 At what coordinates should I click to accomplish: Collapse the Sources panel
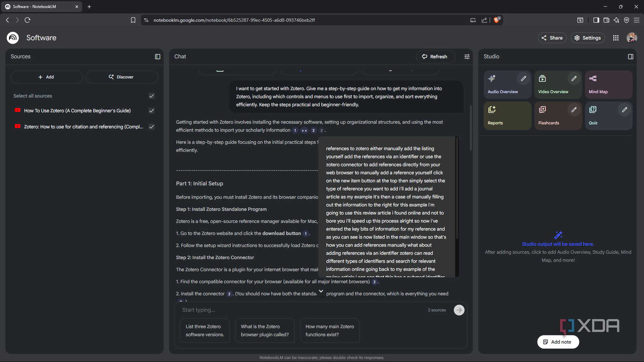pyautogui.click(x=157, y=57)
